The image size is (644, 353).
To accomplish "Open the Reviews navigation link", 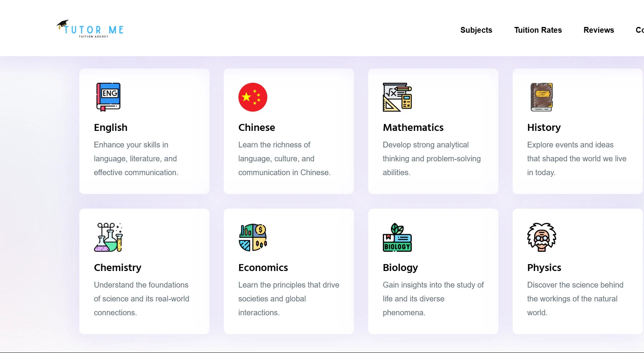I will point(599,30).
